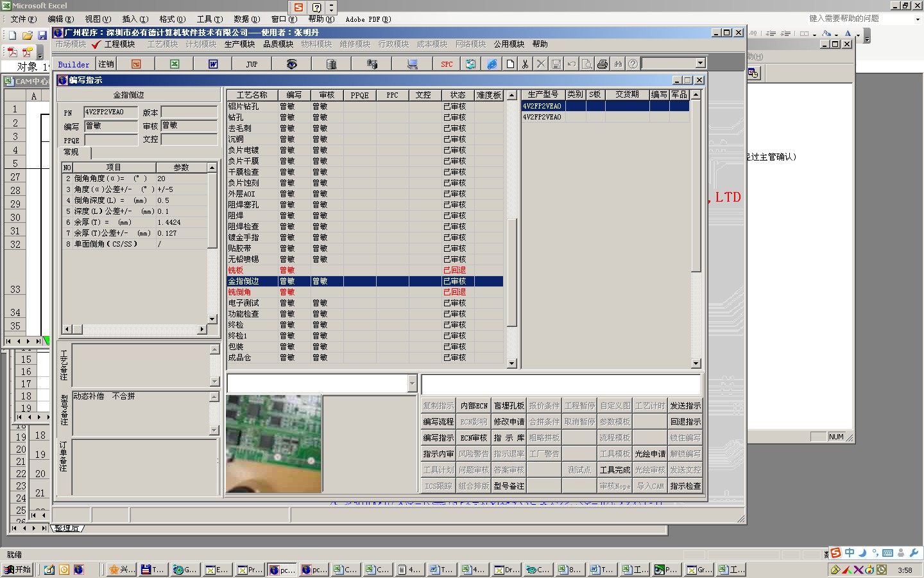Click the binoculars find icon
924x578 pixels.
pos(618,64)
